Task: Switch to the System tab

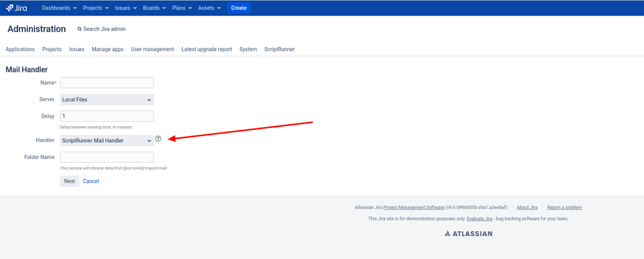Action: 248,49
